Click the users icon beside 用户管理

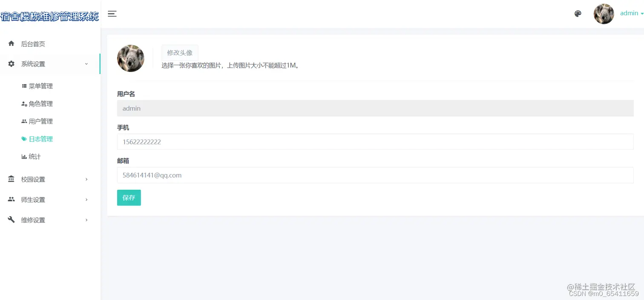[x=24, y=121]
